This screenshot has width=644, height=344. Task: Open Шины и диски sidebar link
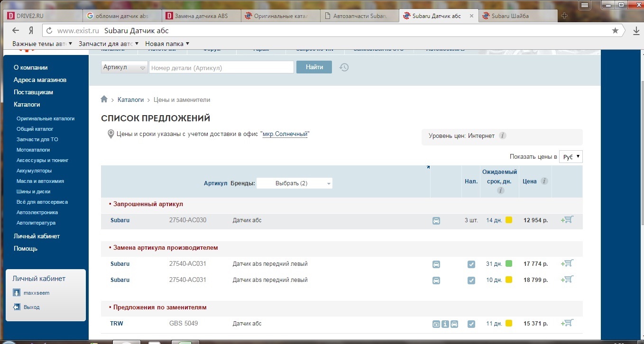[x=33, y=191]
